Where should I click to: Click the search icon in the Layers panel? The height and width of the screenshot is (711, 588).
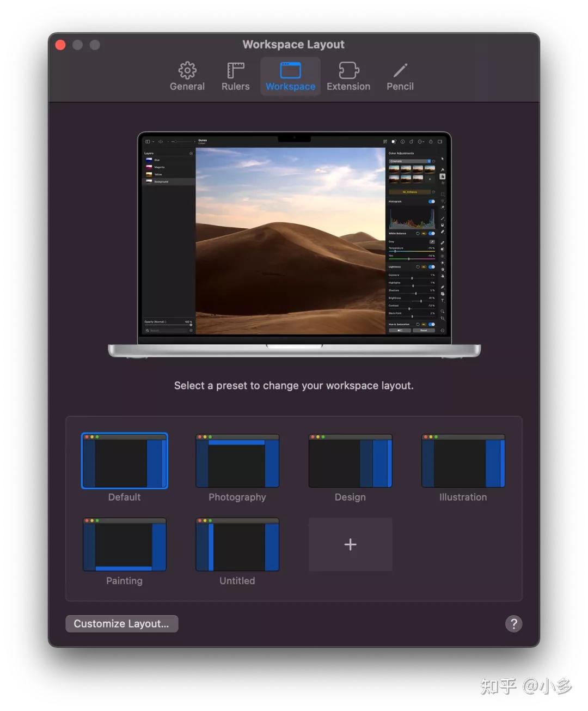[148, 331]
